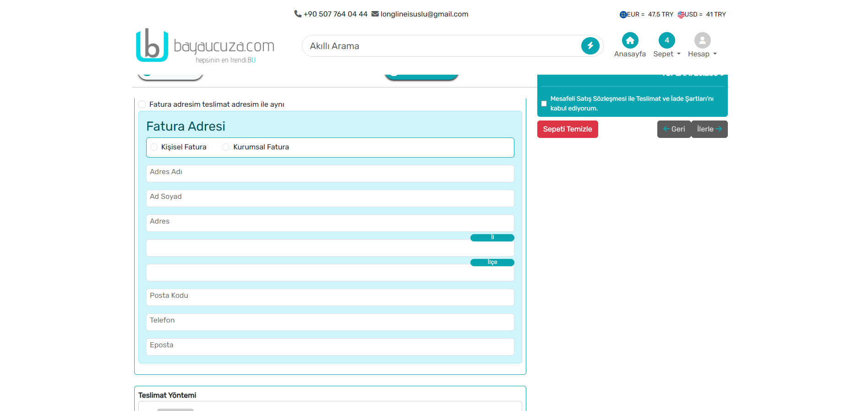868x411 pixels.
Task: Open the İlçe district select box
Action: point(330,273)
